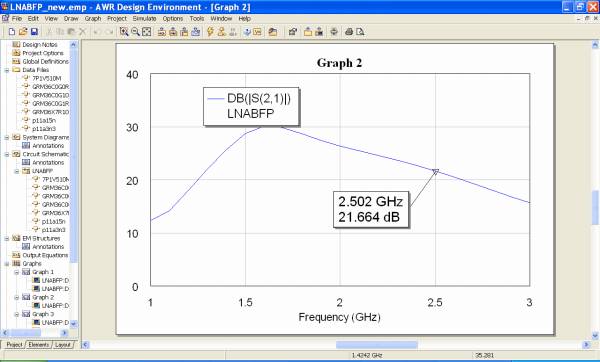Screen dimensions: 600x362
Task: Click the New Project toolbar icon
Action: click(12, 32)
